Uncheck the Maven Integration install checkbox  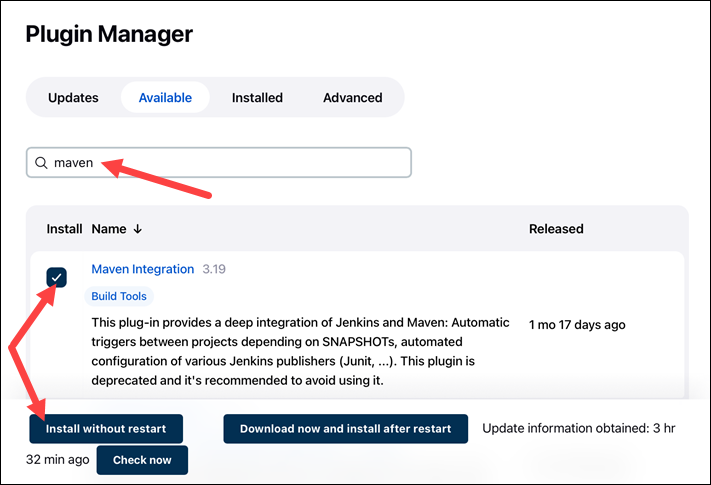(x=57, y=277)
